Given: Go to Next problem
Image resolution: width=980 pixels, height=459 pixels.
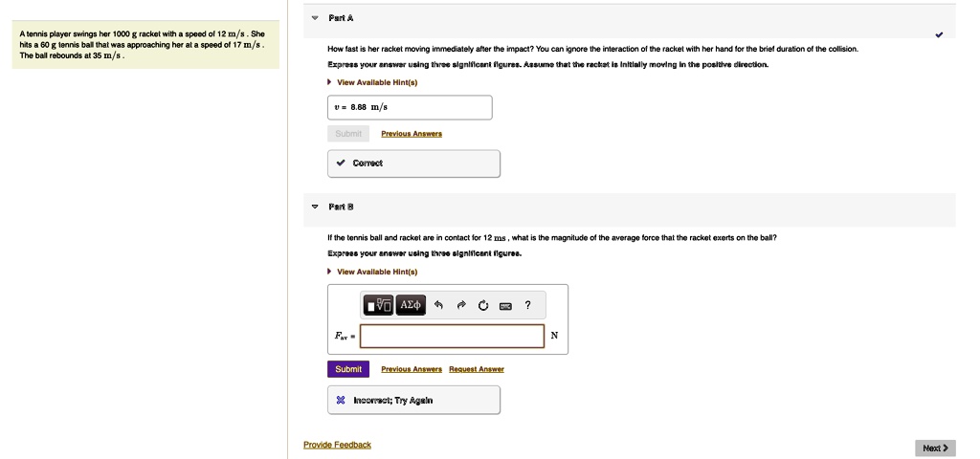Looking at the screenshot, I should click(x=935, y=448).
